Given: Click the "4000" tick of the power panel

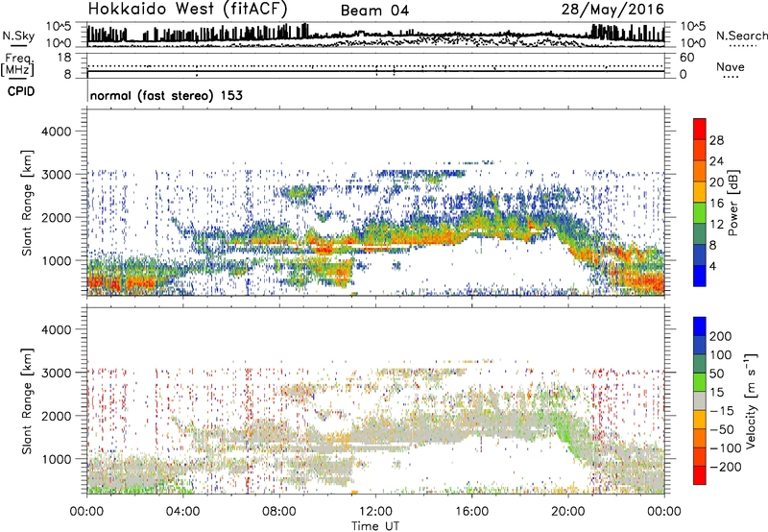Looking at the screenshot, I should [56, 132].
